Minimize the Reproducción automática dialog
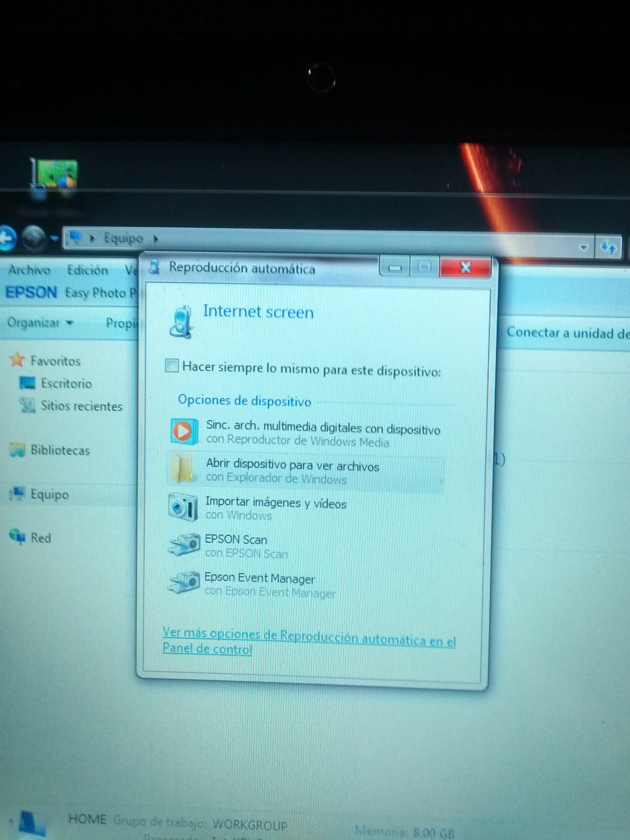This screenshot has height=840, width=630. [x=395, y=268]
